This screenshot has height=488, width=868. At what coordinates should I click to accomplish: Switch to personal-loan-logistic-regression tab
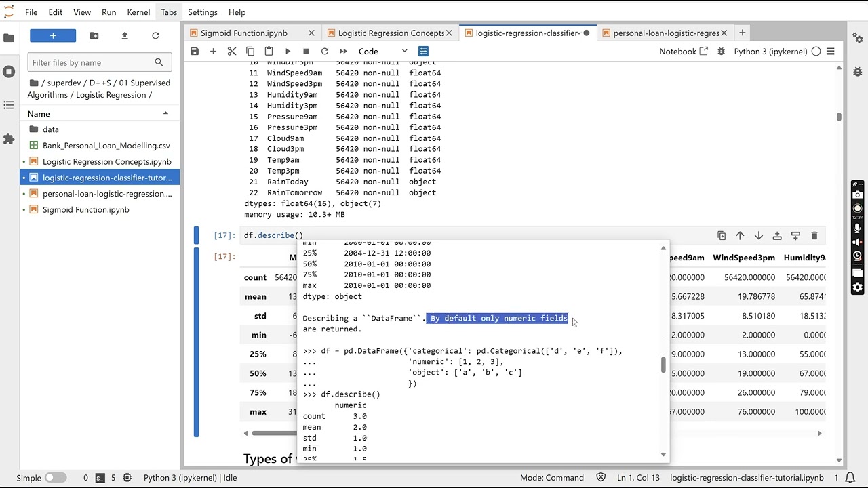click(666, 33)
